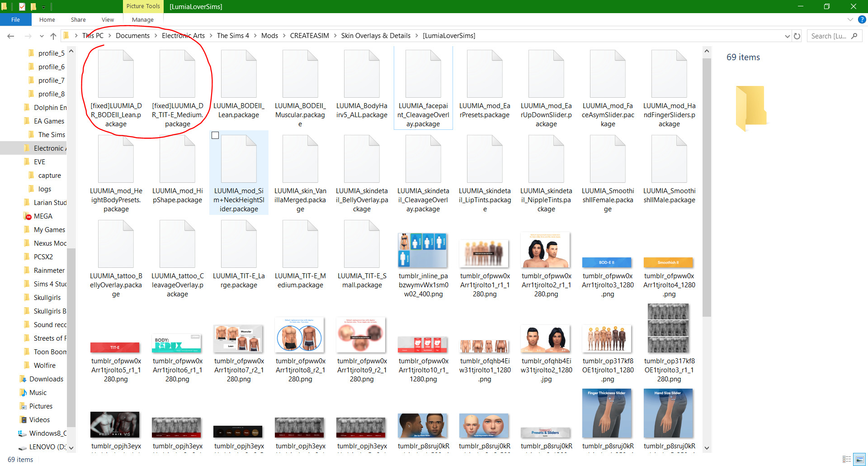Click Documents in the breadcrumb path
Screen dimensions: 868x466
pos(132,36)
